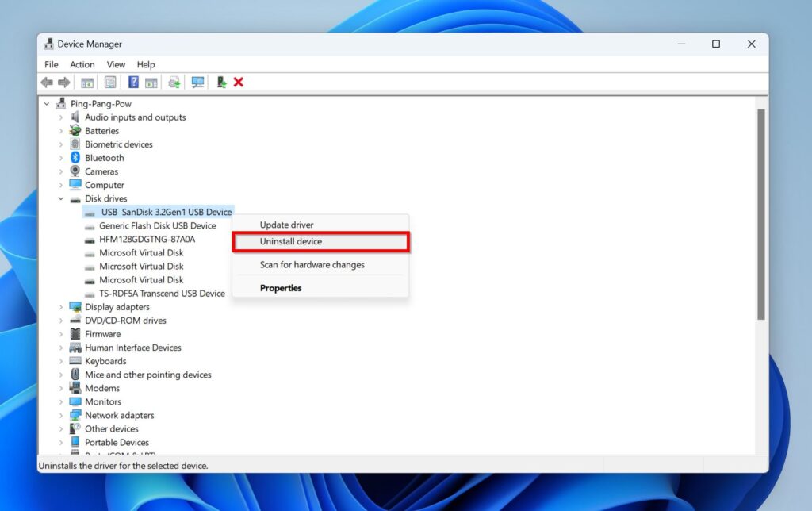Select Update driver in context menu
This screenshot has width=812, height=511.
286,225
